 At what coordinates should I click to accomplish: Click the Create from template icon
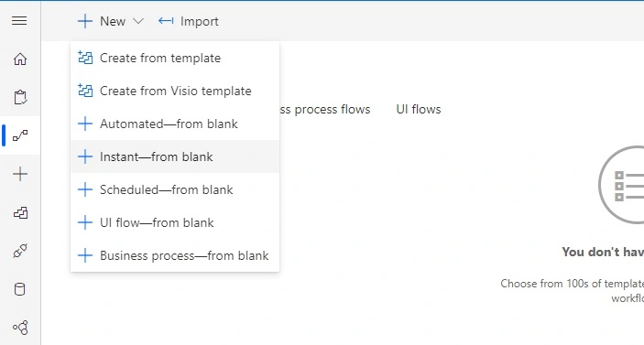coord(85,58)
